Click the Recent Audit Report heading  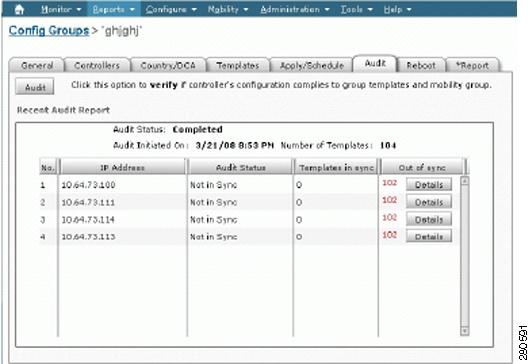point(63,110)
